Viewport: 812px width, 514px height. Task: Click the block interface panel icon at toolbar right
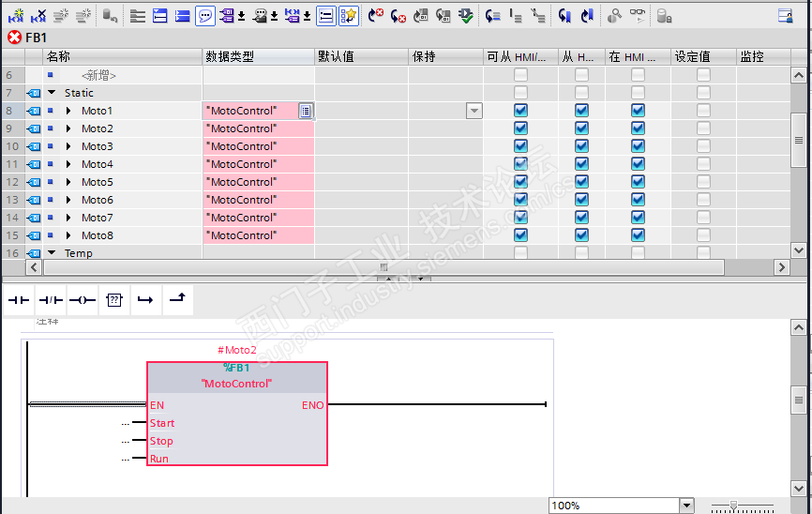pyautogui.click(x=786, y=16)
